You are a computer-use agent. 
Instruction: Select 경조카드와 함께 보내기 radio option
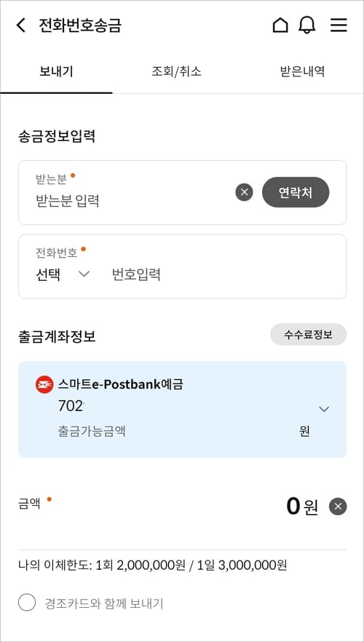(x=27, y=603)
